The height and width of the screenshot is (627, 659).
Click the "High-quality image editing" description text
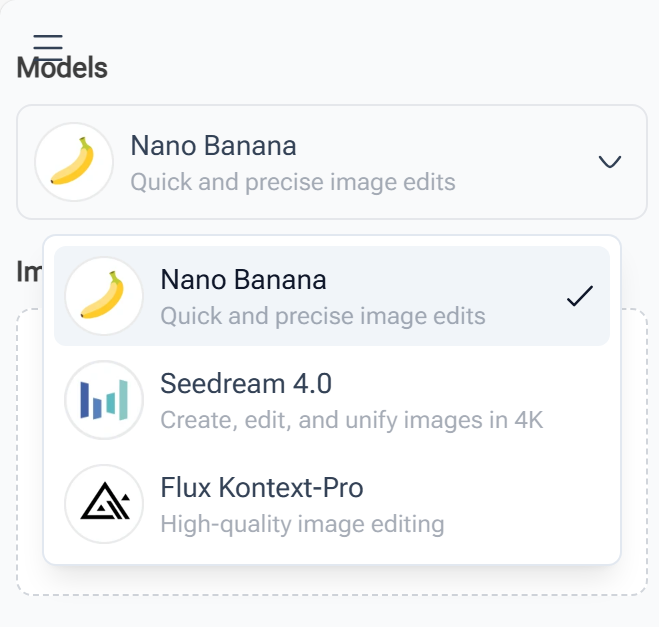coord(302,523)
